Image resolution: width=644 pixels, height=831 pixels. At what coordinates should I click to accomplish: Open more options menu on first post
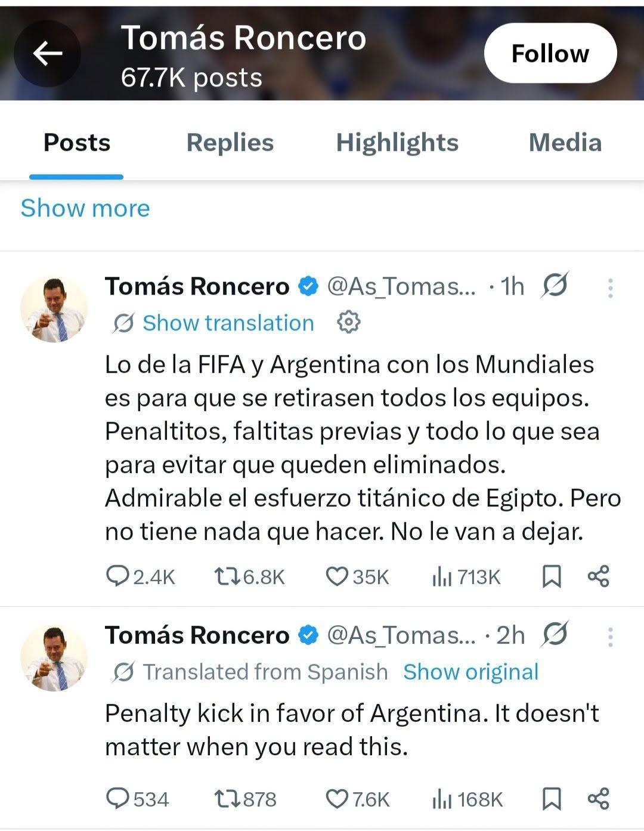click(610, 288)
